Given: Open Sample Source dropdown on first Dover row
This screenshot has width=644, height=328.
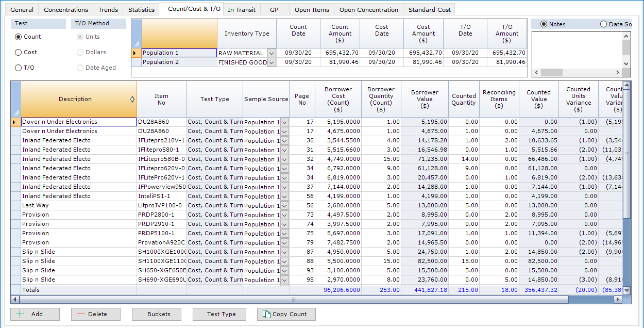Looking at the screenshot, I should click(284, 122).
